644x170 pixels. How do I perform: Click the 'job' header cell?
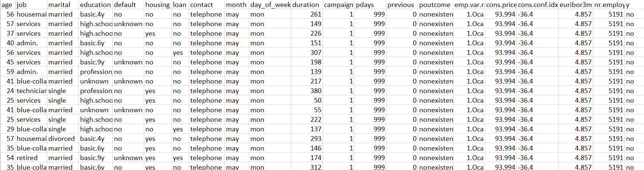coord(31,5)
